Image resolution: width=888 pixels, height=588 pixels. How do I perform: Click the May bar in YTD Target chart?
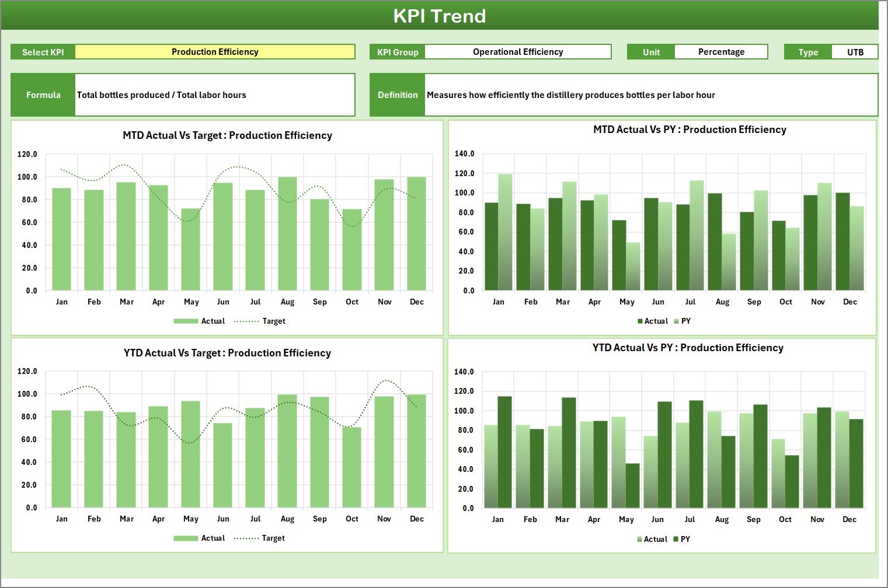pyautogui.click(x=191, y=455)
